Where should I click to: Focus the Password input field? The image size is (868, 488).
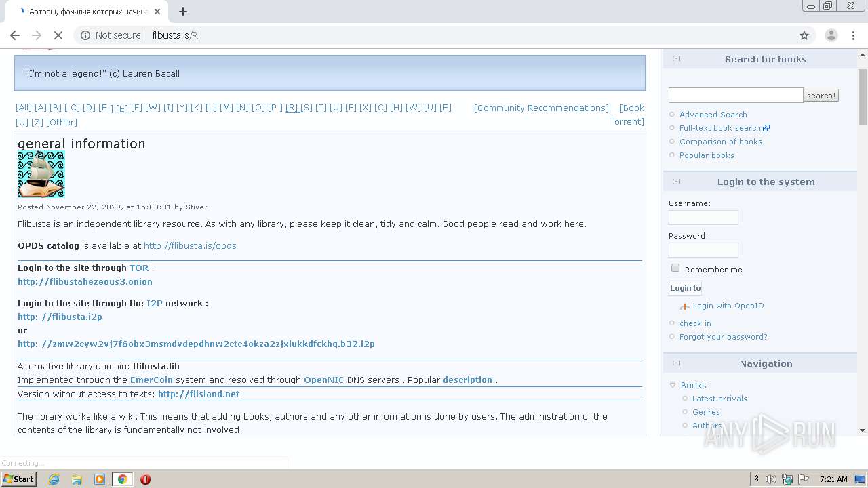[x=703, y=250]
